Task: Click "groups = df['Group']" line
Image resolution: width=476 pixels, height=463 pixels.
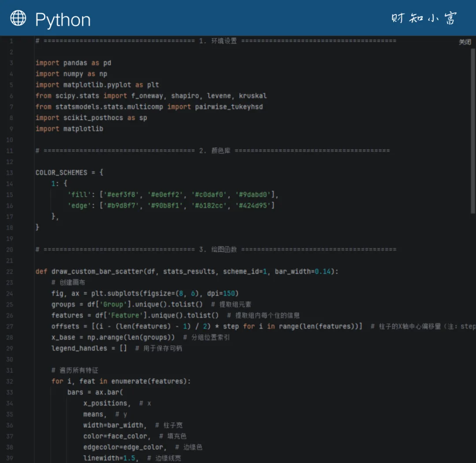Action: [127, 304]
